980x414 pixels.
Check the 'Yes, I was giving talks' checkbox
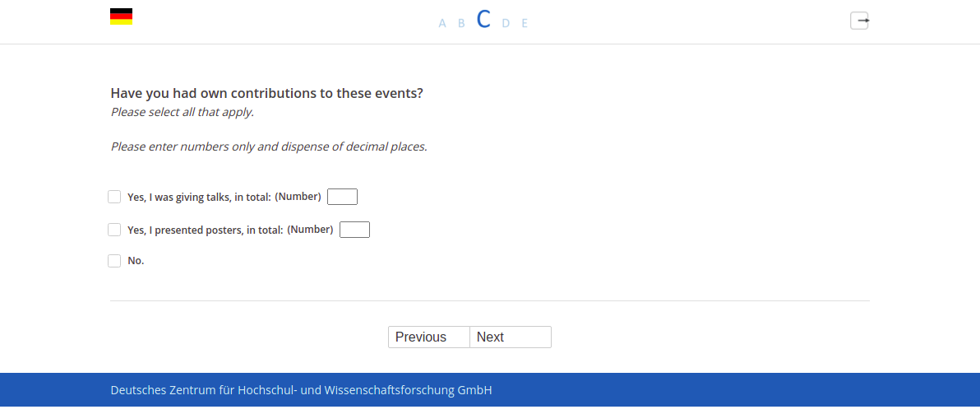point(114,197)
